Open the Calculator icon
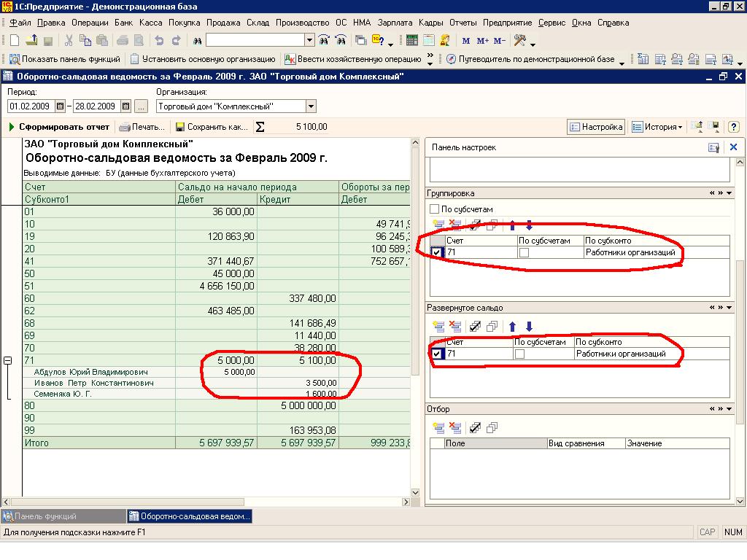This screenshot has width=747, height=560. coord(412,41)
